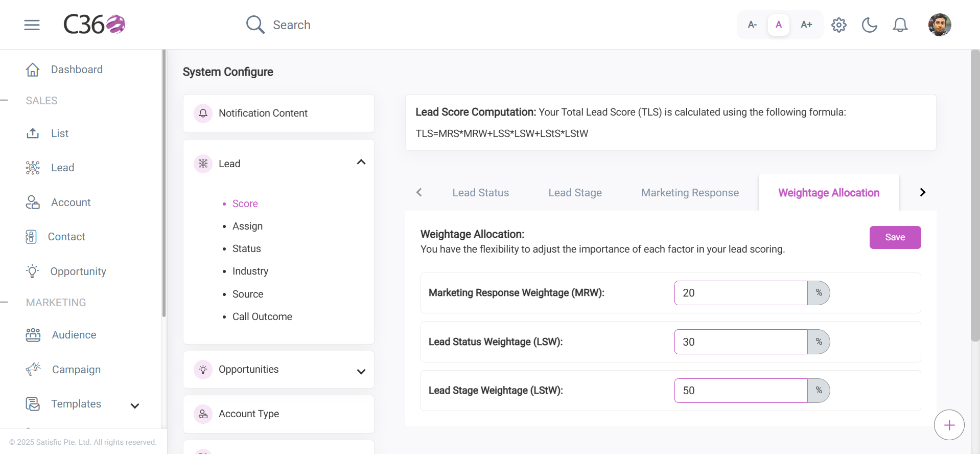
Task: Click the Opportunities lightbulb icon in configure panel
Action: coord(203,370)
